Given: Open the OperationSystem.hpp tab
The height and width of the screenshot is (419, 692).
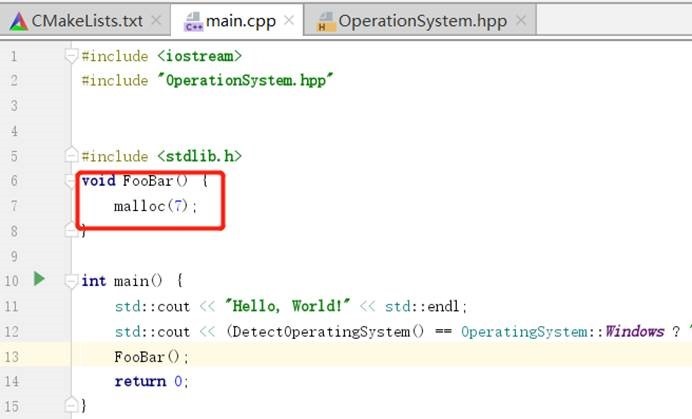Looking at the screenshot, I should click(420, 21).
